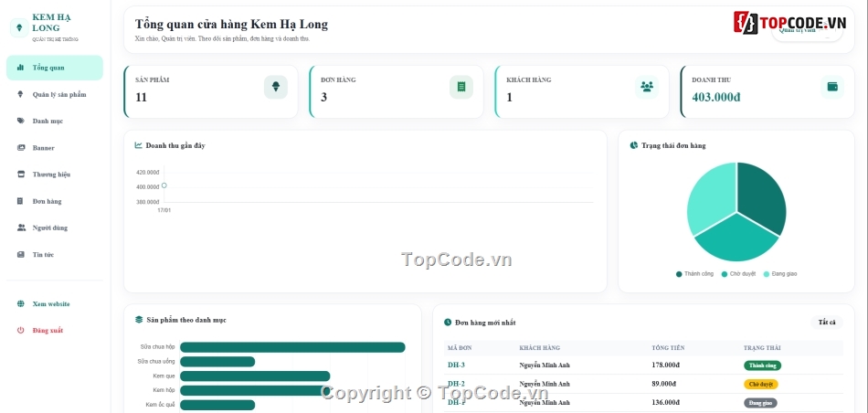The height and width of the screenshot is (413, 868).
Task: Open the Banner menu item
Action: [x=54, y=148]
